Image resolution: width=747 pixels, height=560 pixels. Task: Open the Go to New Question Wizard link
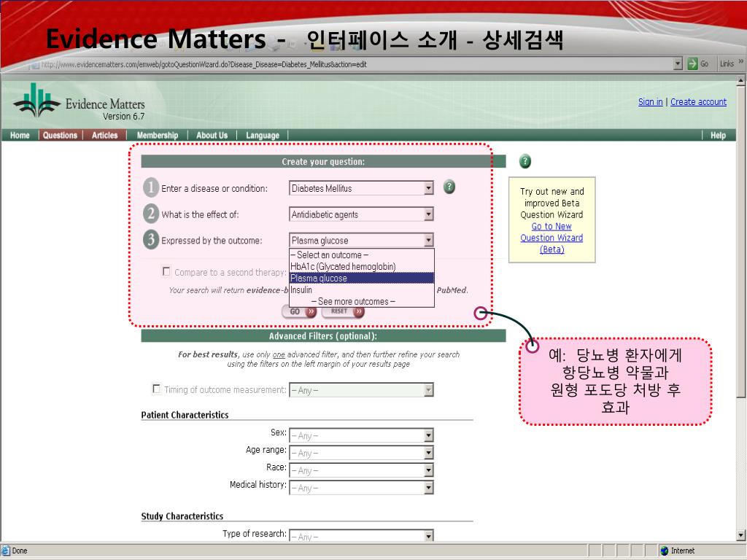(x=551, y=238)
